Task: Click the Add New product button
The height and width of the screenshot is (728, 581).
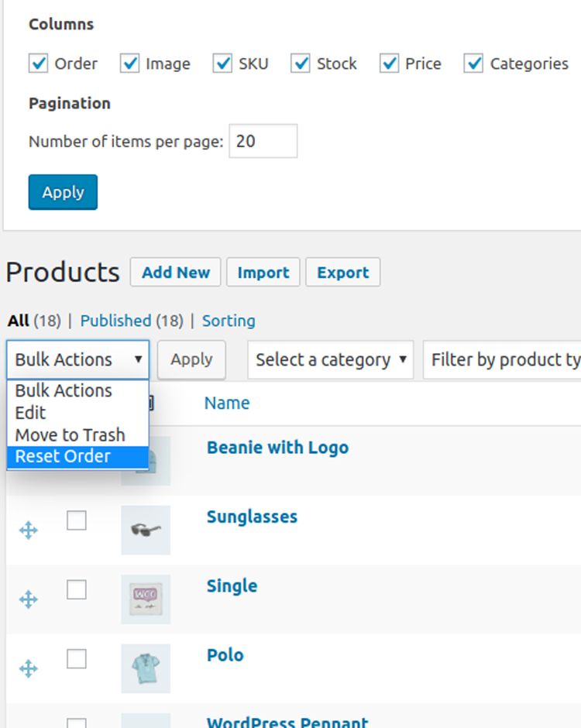Action: click(176, 272)
